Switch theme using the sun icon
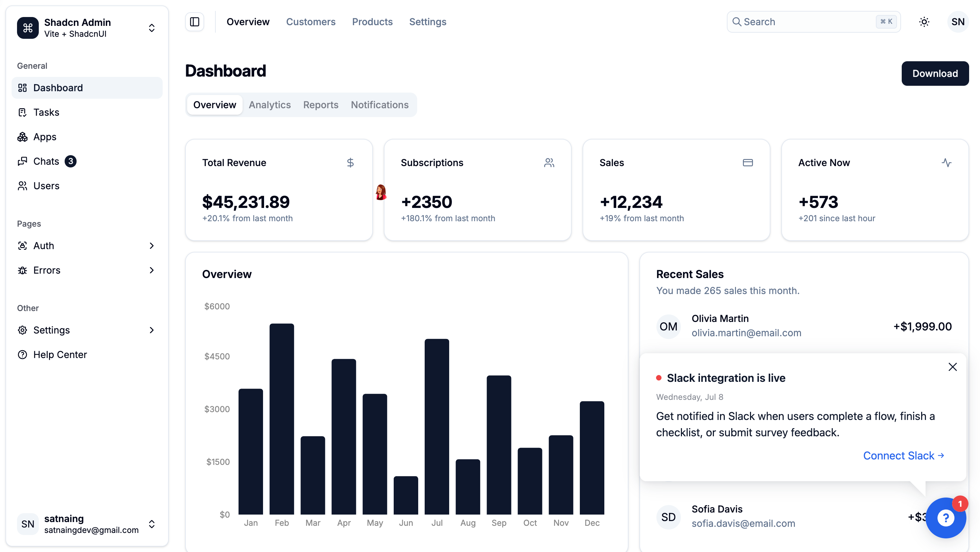Screen dimensions: 980x552 924,22
